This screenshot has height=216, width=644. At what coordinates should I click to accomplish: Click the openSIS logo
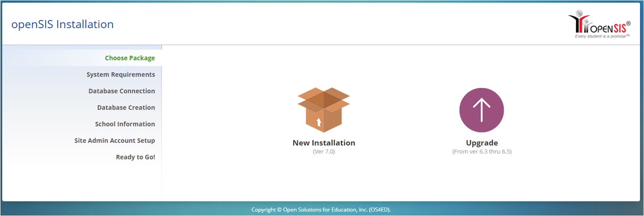[599, 25]
